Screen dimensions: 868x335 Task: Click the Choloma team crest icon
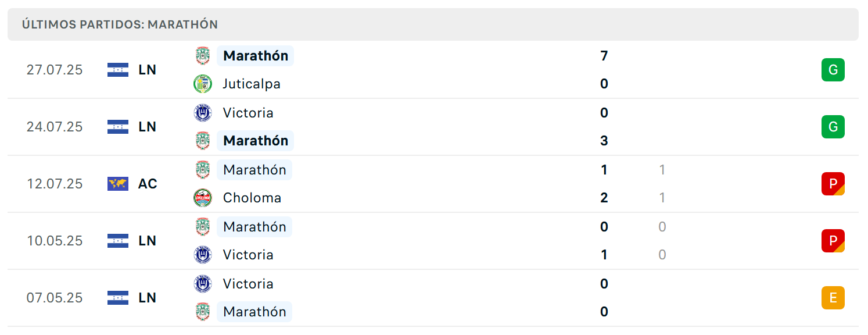(203, 198)
